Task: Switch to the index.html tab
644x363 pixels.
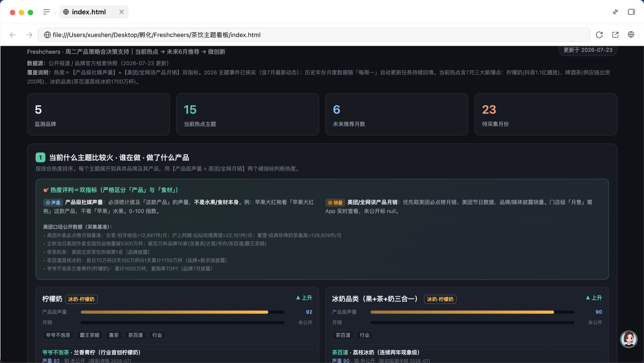Action: (x=94, y=12)
